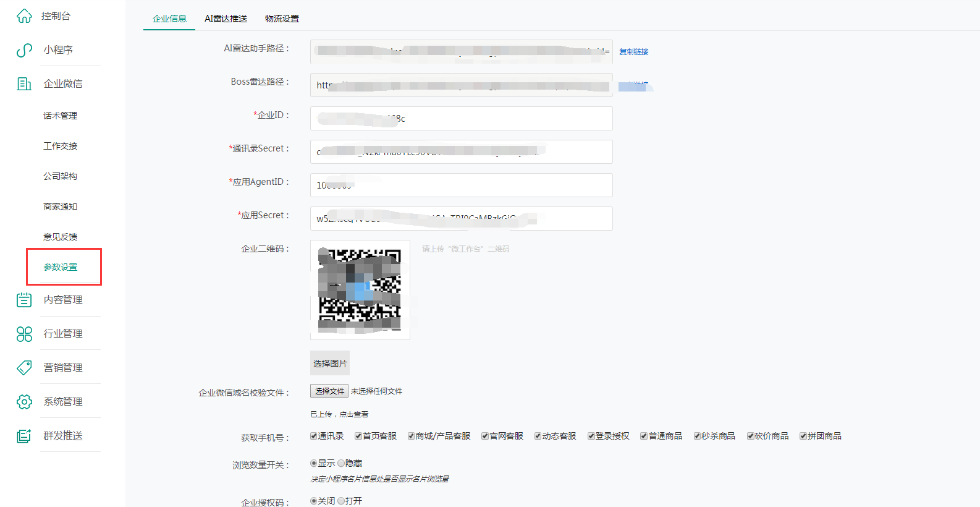
Task: Click the 应用Secret input field
Action: click(462, 218)
